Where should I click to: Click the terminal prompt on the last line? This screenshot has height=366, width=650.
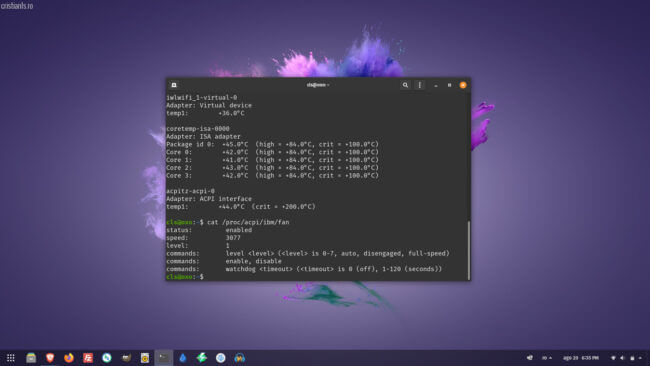coord(185,277)
